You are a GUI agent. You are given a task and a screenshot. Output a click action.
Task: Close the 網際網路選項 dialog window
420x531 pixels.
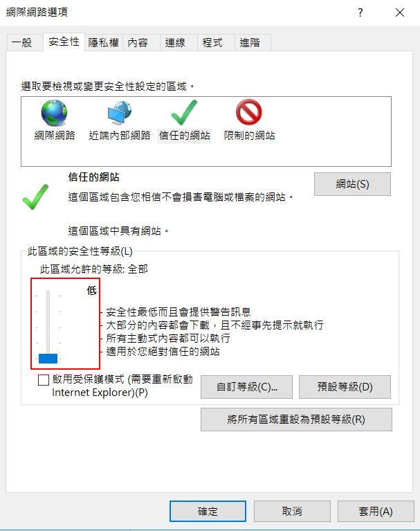[400, 12]
